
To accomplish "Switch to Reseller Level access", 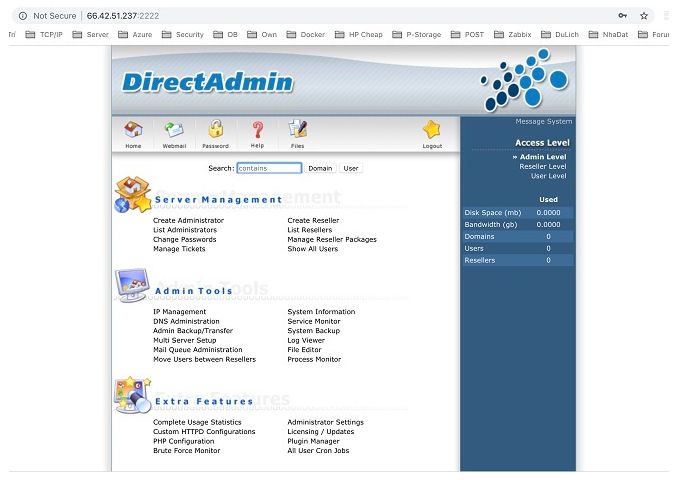I will [x=543, y=167].
